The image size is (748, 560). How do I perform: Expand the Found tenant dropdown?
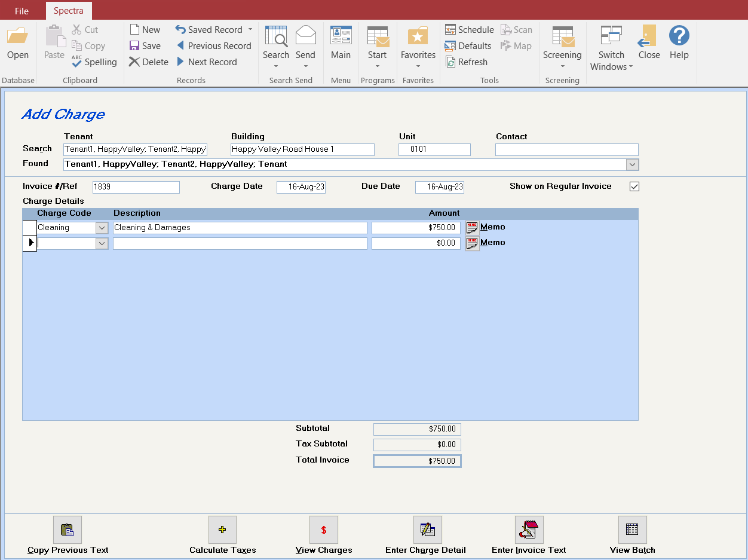pyautogui.click(x=632, y=164)
